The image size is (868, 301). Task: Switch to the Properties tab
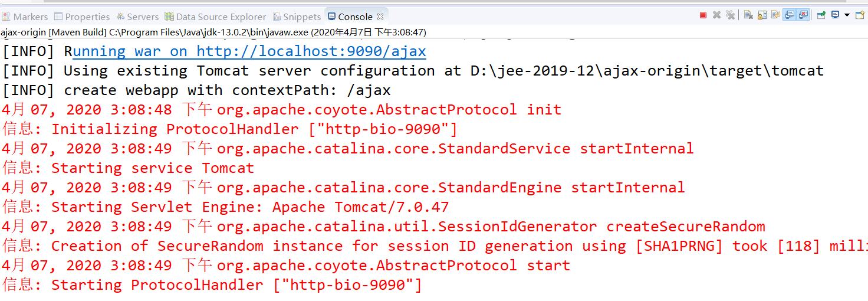81,17
